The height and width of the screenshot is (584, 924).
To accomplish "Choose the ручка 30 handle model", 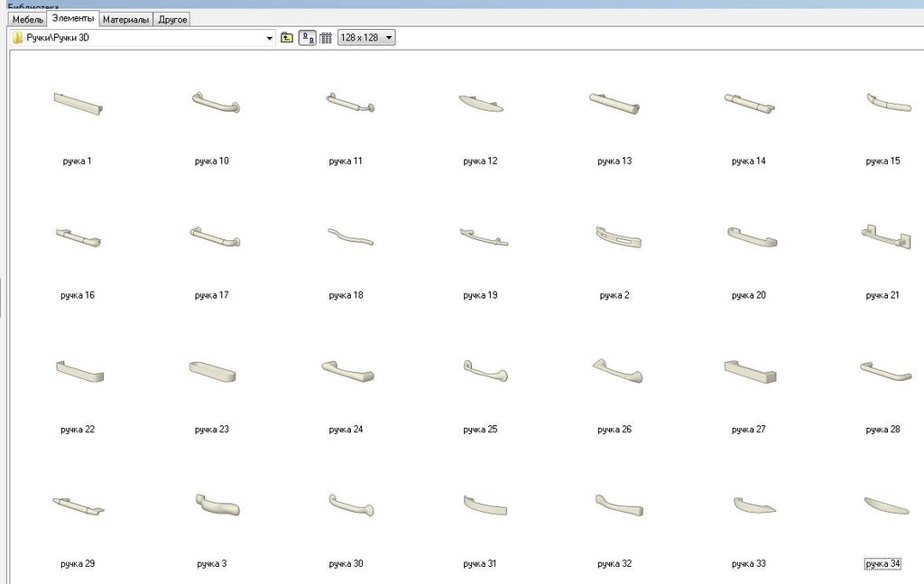I will point(351,505).
